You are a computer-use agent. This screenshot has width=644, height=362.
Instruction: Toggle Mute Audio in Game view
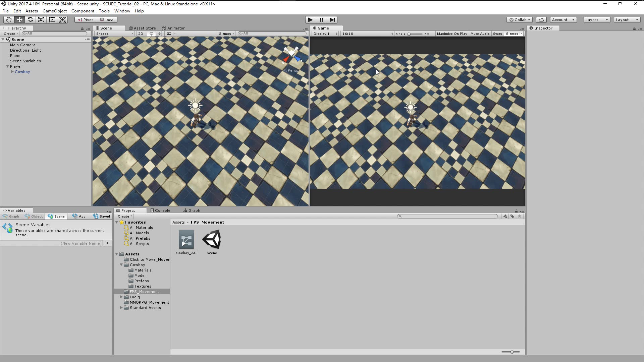[x=480, y=34]
